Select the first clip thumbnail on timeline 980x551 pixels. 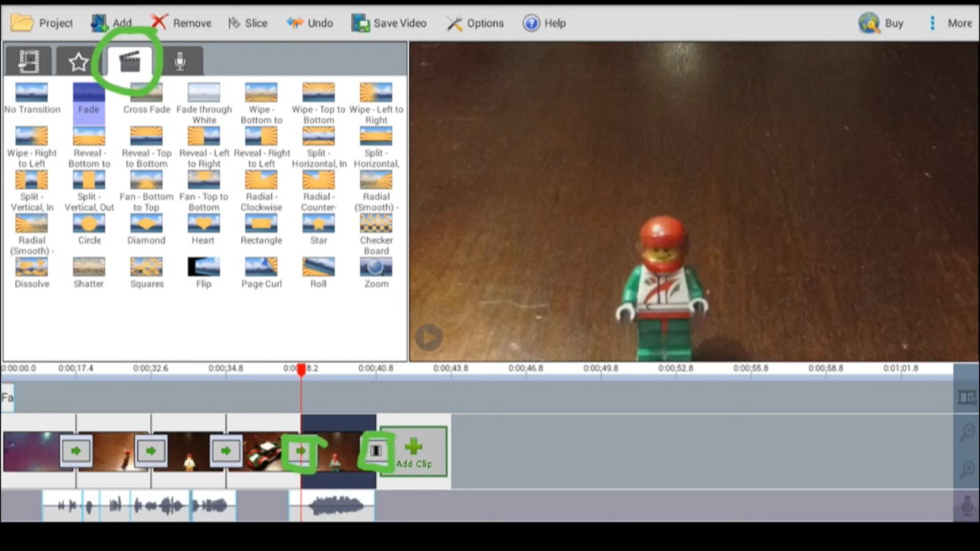coord(31,451)
